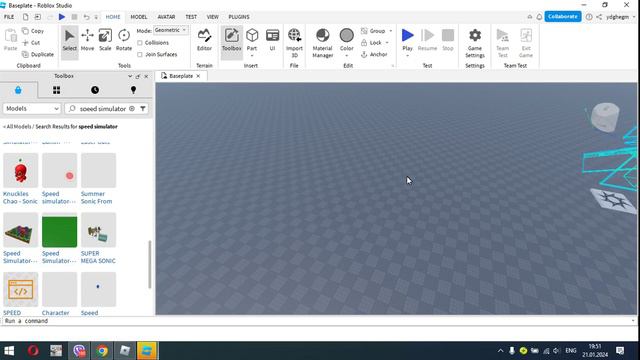Open Opera from the taskbar
640x360 pixels.
[33, 351]
